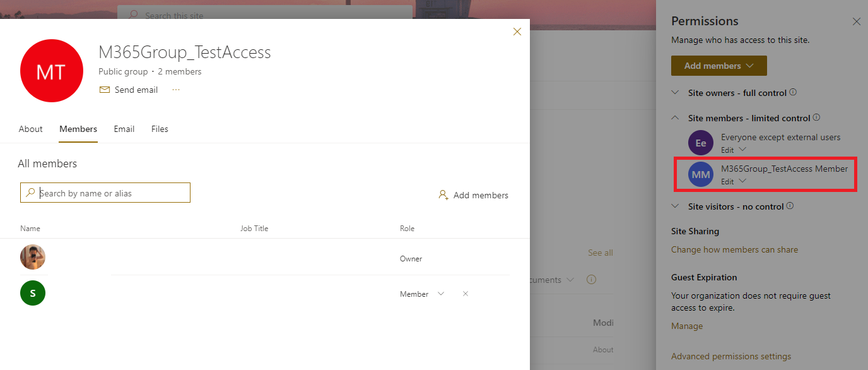The height and width of the screenshot is (370, 868).
Task: Open the Documents dropdown chevron in background
Action: click(570, 280)
